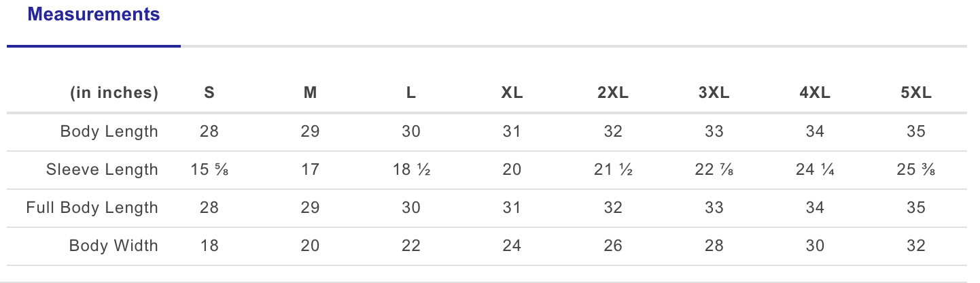This screenshot has height=283, width=980.
Task: Select the 2XL size column header
Action: [613, 93]
